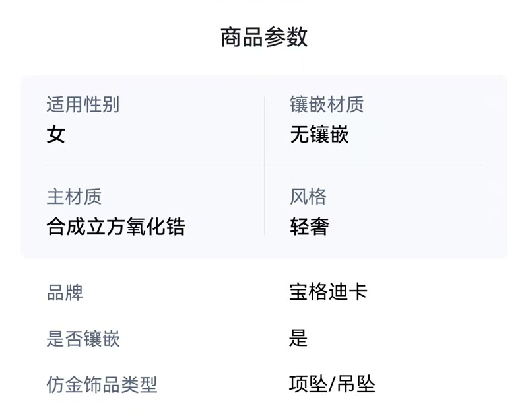Click the 是 value beside 是否镶嵌
The height and width of the screenshot is (420, 528).
click(x=298, y=339)
